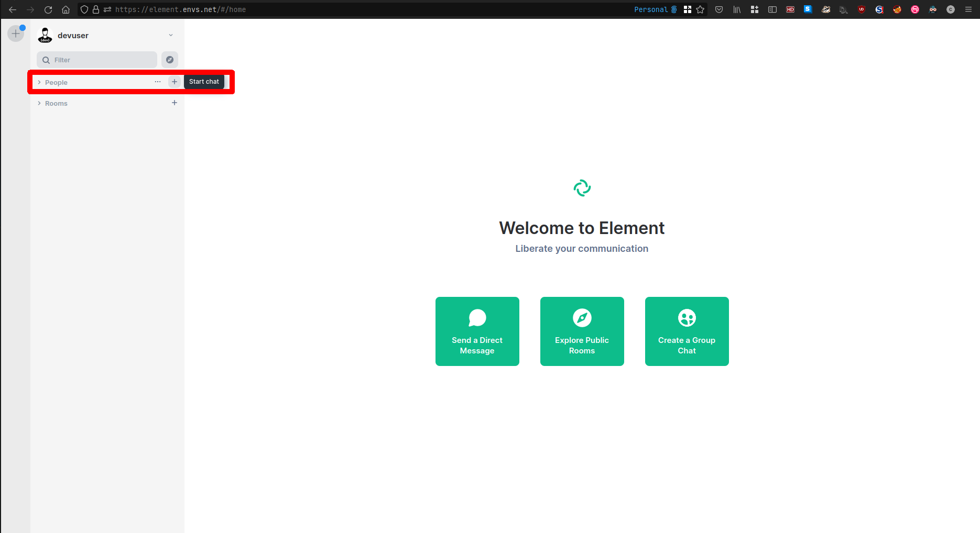Click the Filter search field
980x533 pixels.
97,60
